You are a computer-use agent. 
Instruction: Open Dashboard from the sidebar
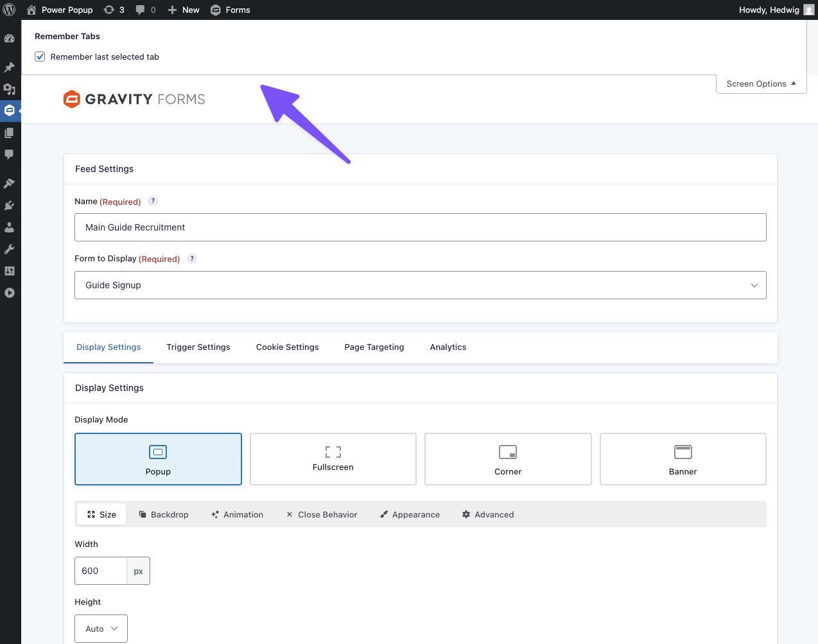pos(10,39)
